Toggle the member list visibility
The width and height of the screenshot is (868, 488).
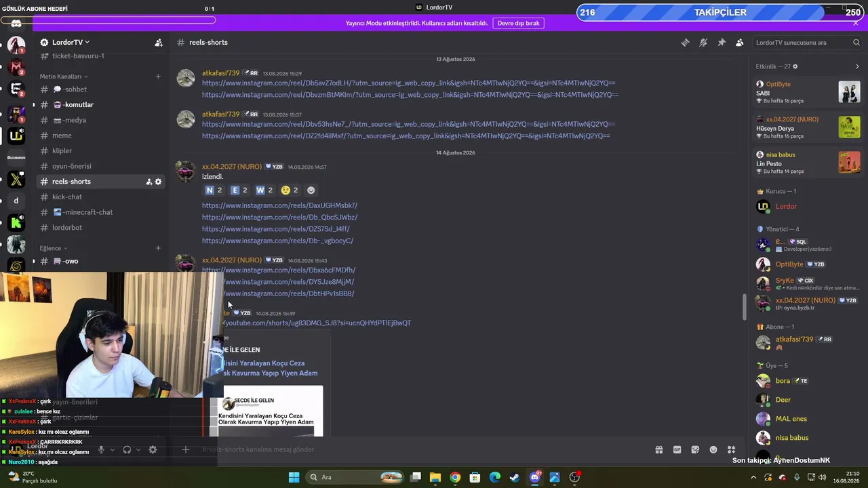(x=740, y=42)
